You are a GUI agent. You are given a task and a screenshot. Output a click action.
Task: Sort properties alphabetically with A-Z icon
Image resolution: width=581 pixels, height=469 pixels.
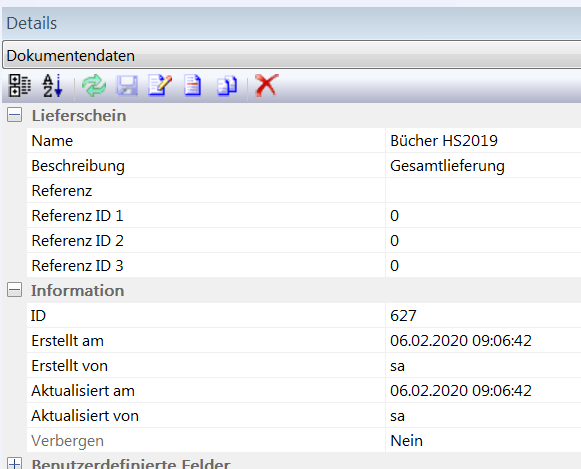(53, 86)
